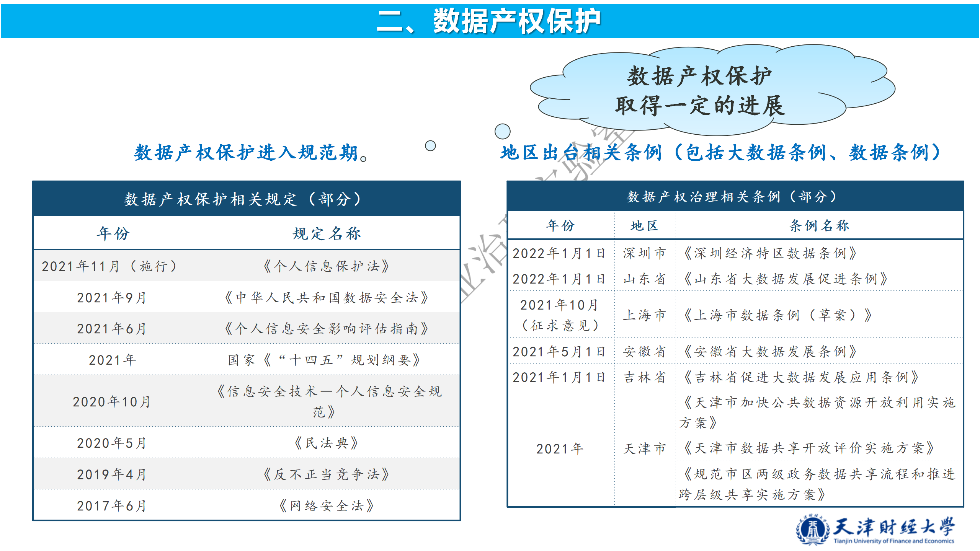Select cell 《个人信息安全影响评估指南》

click(x=327, y=328)
